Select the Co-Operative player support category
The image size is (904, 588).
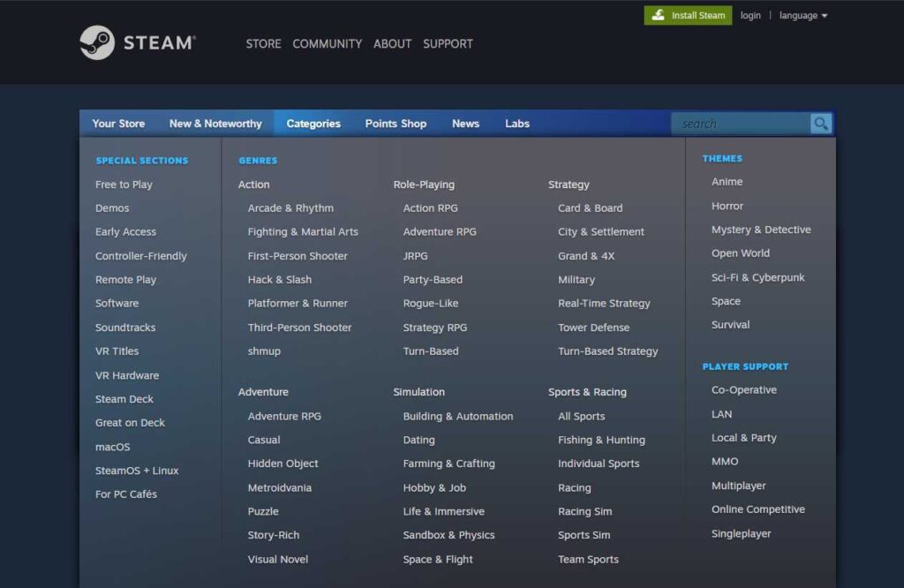(x=742, y=389)
